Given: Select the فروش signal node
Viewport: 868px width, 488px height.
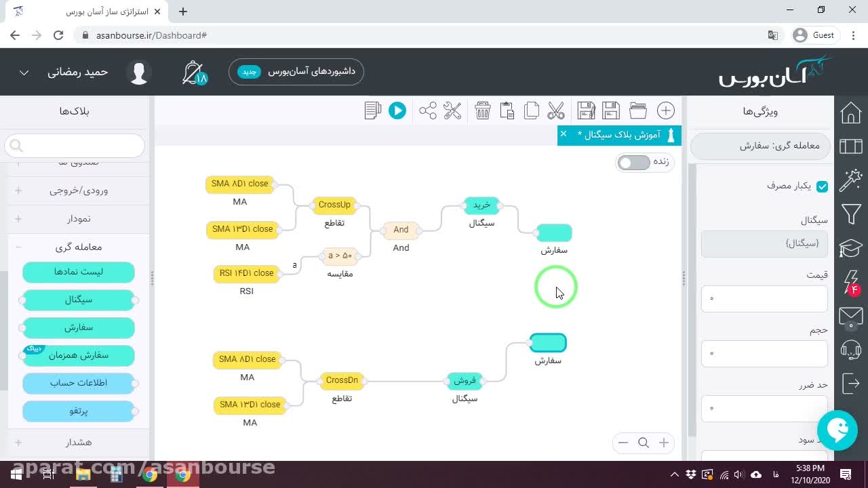Looking at the screenshot, I should pos(465,381).
